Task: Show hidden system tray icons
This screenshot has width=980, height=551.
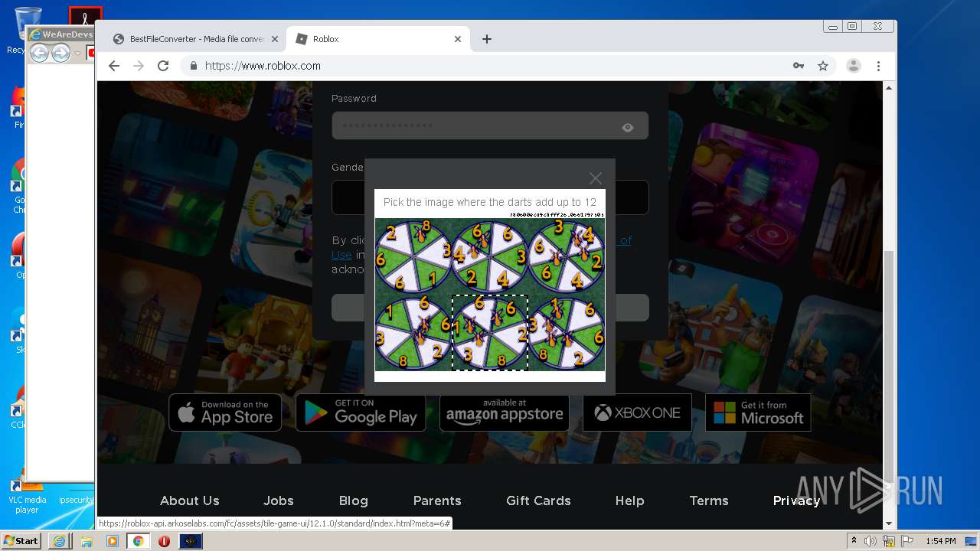Action: pyautogui.click(x=854, y=541)
